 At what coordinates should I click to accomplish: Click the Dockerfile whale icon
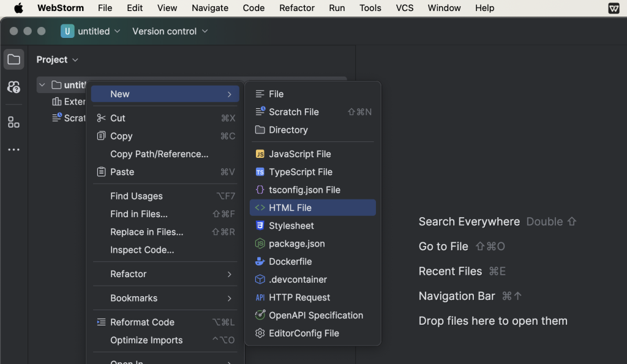[260, 261]
